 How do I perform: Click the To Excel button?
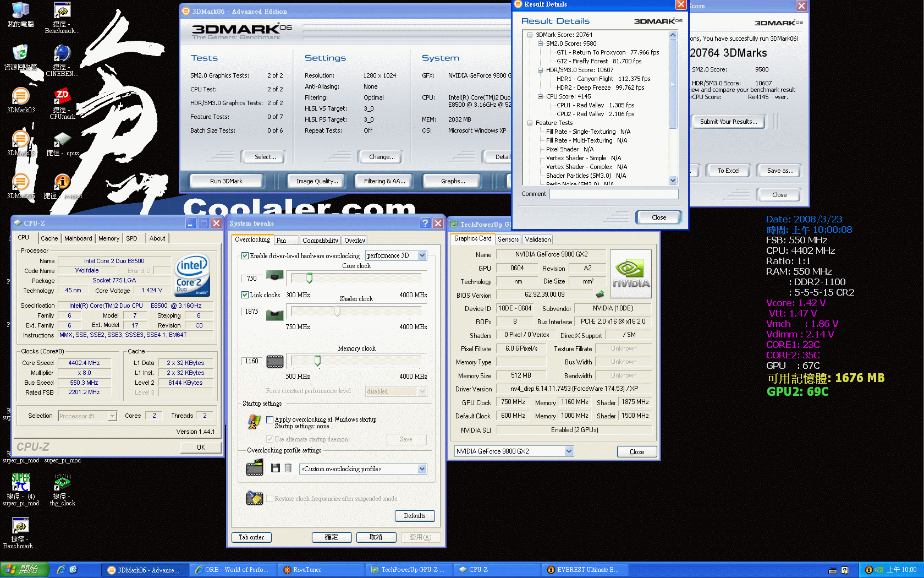728,171
